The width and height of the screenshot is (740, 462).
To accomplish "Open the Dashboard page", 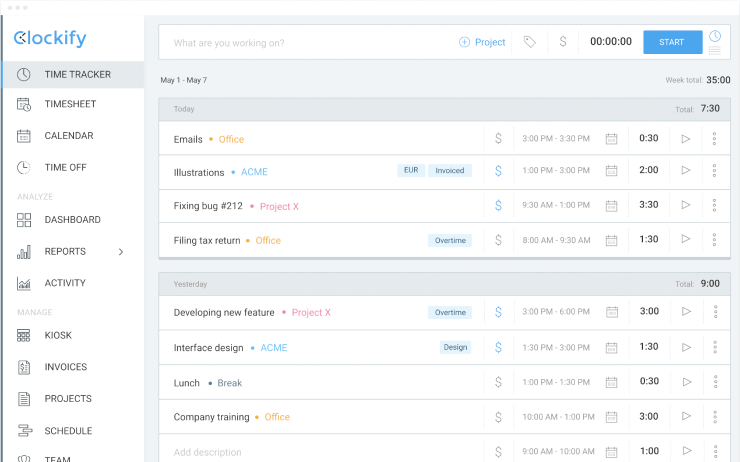I will [x=73, y=220].
